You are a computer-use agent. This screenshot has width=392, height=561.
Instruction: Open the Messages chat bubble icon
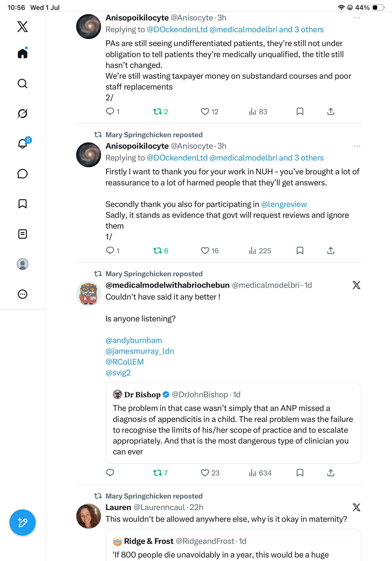point(23,174)
